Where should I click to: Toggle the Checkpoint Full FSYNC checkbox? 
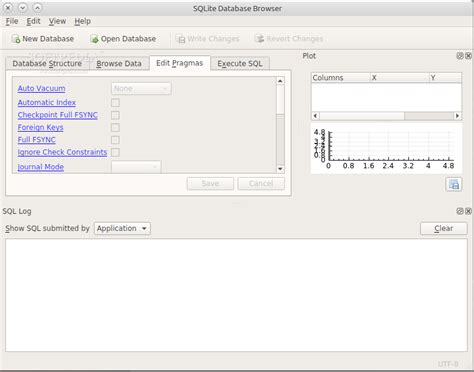pyautogui.click(x=115, y=115)
